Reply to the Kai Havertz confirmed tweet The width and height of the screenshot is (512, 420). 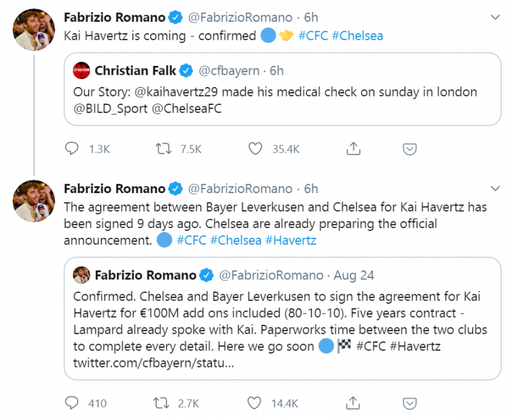tap(72, 149)
